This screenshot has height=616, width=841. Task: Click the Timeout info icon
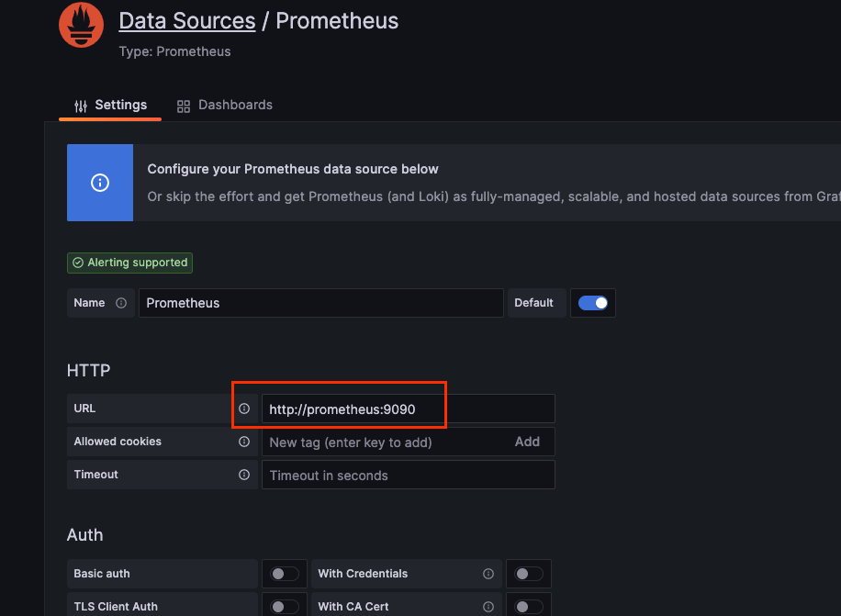pos(244,475)
